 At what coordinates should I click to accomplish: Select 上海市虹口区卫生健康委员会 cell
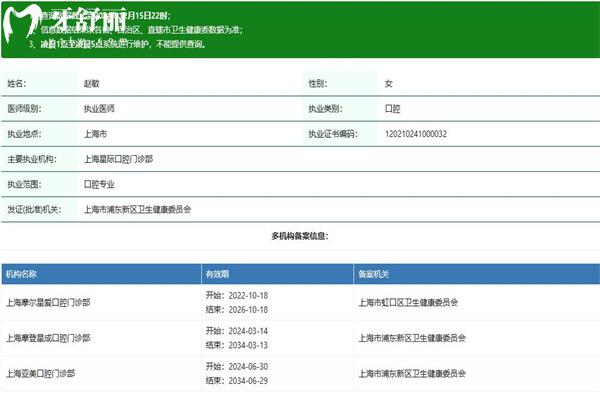coord(408,302)
